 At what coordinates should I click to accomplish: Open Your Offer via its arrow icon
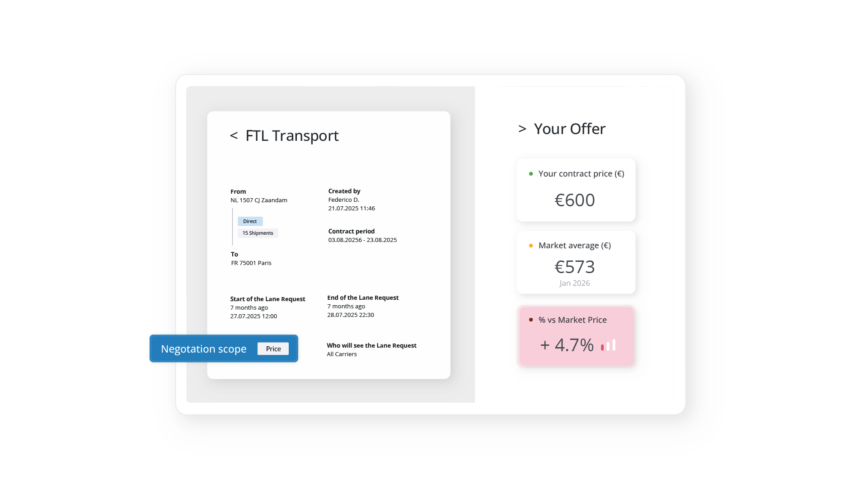pyautogui.click(x=523, y=129)
